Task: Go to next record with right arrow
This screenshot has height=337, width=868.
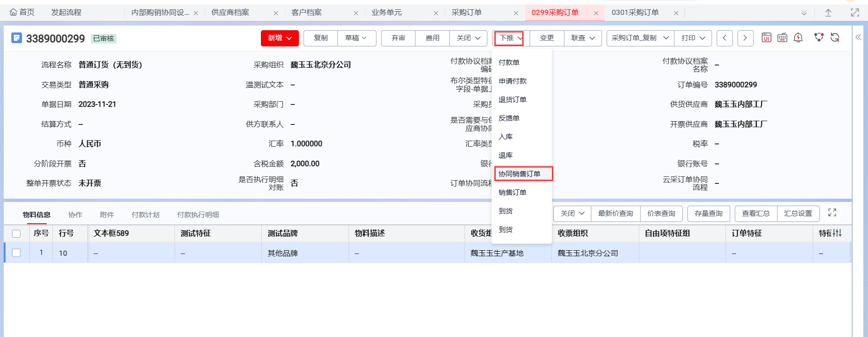Action: click(x=745, y=38)
